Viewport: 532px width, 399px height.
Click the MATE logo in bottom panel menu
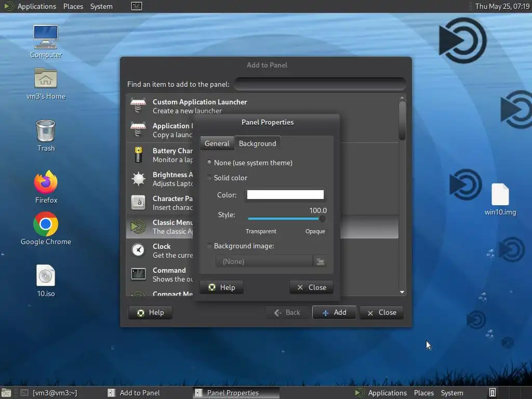pos(360,393)
